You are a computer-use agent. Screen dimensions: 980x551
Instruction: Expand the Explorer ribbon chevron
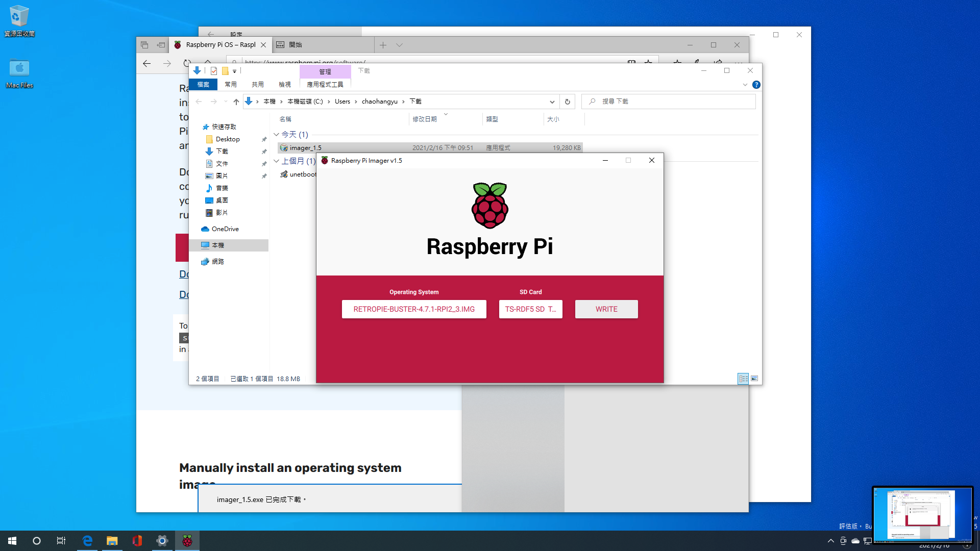[x=745, y=85]
